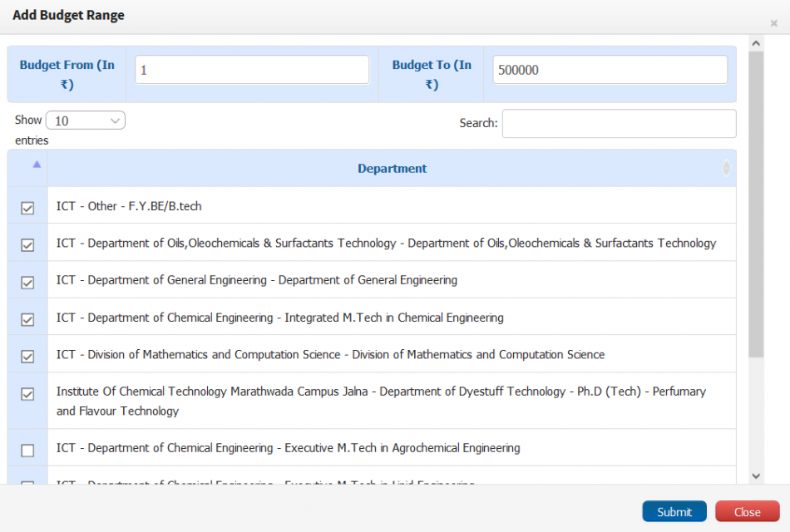This screenshot has height=532, width=790.
Task: Click the scrollbar up arrow
Action: 756,43
